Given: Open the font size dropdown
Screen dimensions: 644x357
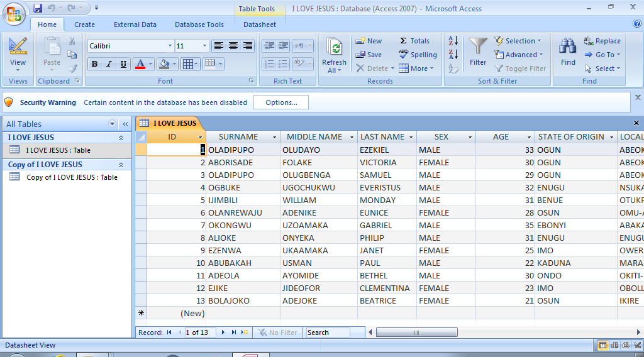Looking at the screenshot, I should [x=204, y=46].
